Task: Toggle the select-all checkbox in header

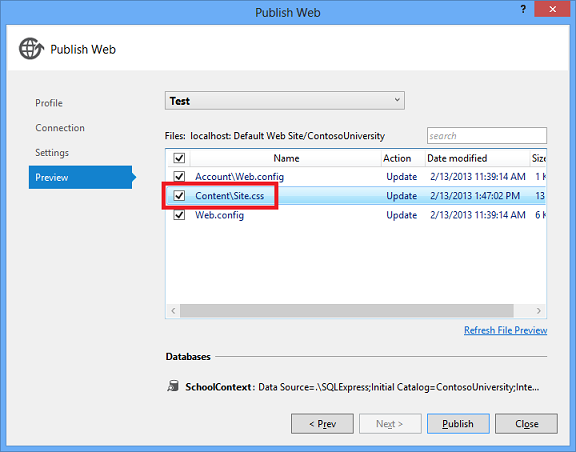Action: point(179,158)
